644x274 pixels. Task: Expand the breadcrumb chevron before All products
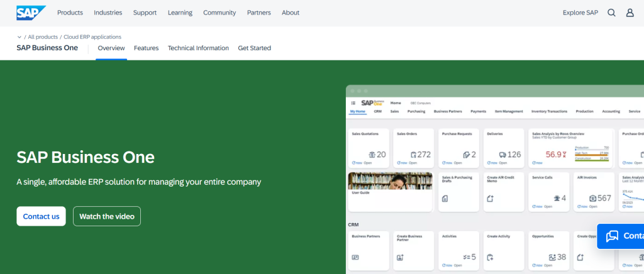pos(19,37)
